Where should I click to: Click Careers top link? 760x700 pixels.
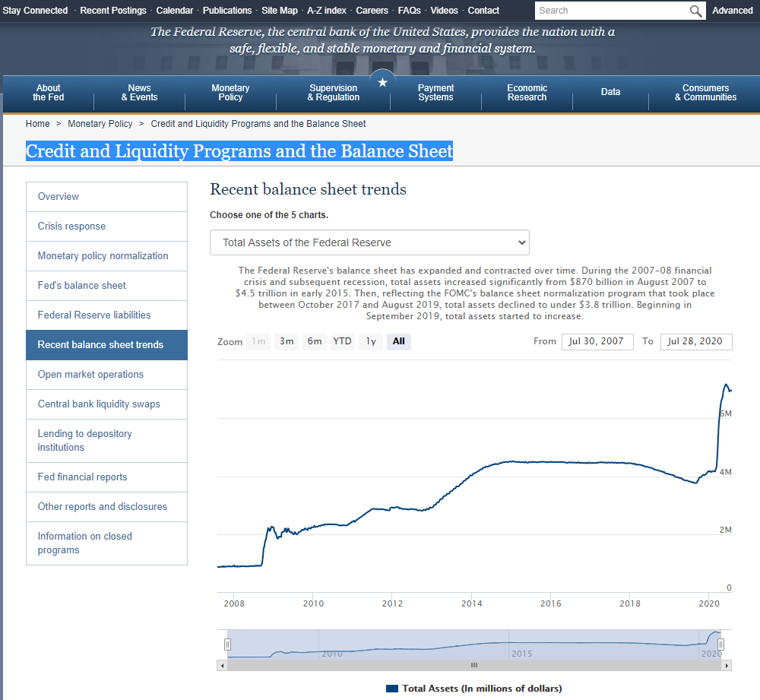click(372, 11)
